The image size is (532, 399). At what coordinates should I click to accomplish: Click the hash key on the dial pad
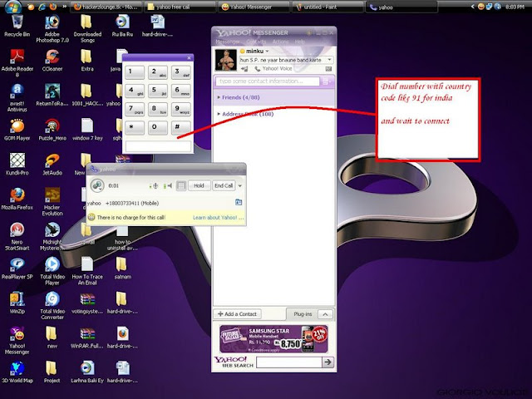pyautogui.click(x=181, y=127)
